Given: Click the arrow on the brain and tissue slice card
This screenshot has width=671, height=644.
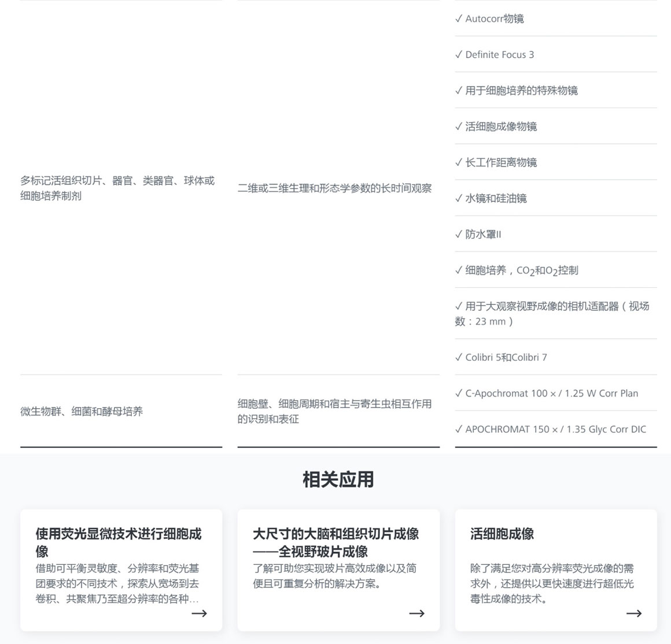Looking at the screenshot, I should (x=416, y=613).
